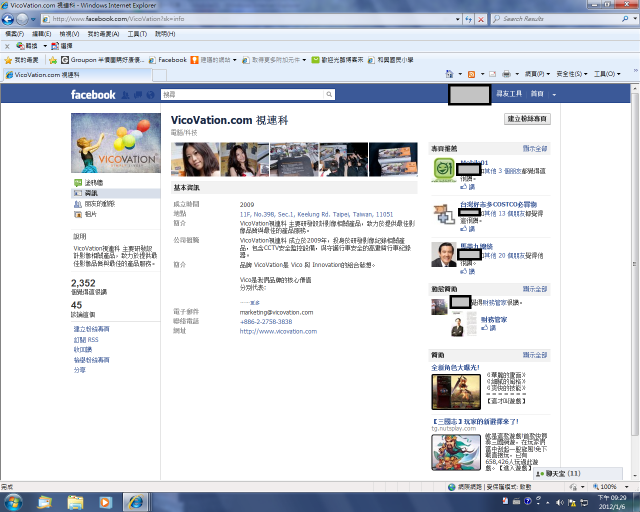Click the RSS feeds icon in command bar
Screen dimensions: 640x512
pyautogui.click(x=471, y=74)
